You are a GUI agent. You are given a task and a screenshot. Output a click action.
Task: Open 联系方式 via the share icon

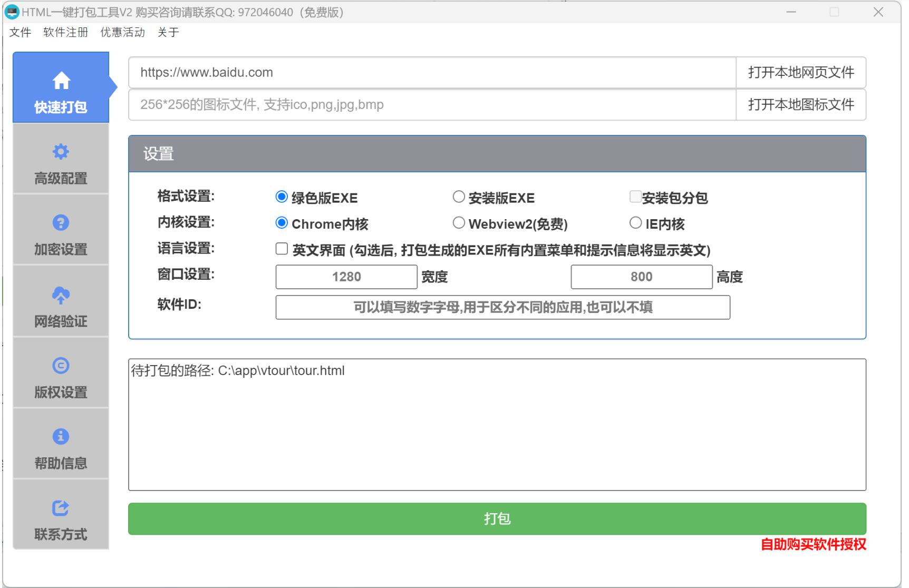coord(61,508)
